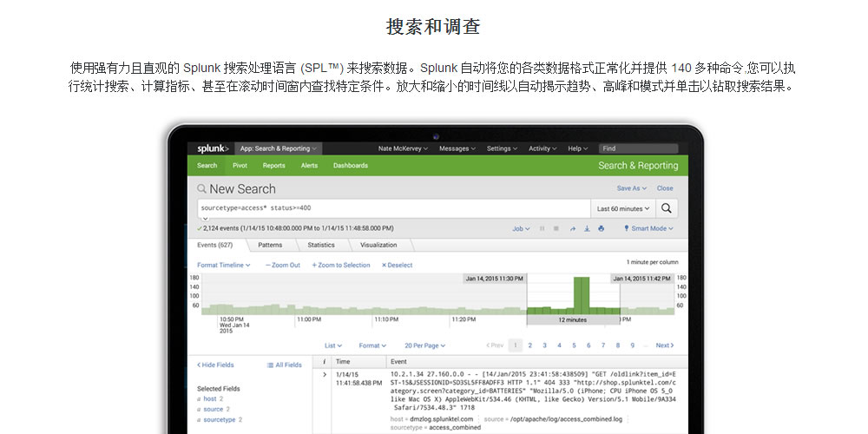
Task: Go to the Reports nav item
Action: tap(274, 166)
